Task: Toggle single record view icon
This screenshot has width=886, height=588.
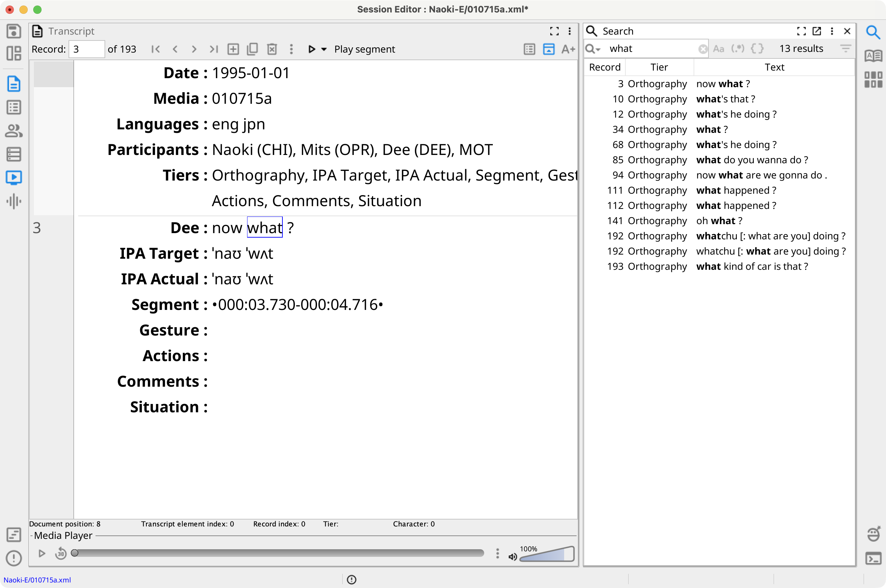Action: [x=549, y=49]
